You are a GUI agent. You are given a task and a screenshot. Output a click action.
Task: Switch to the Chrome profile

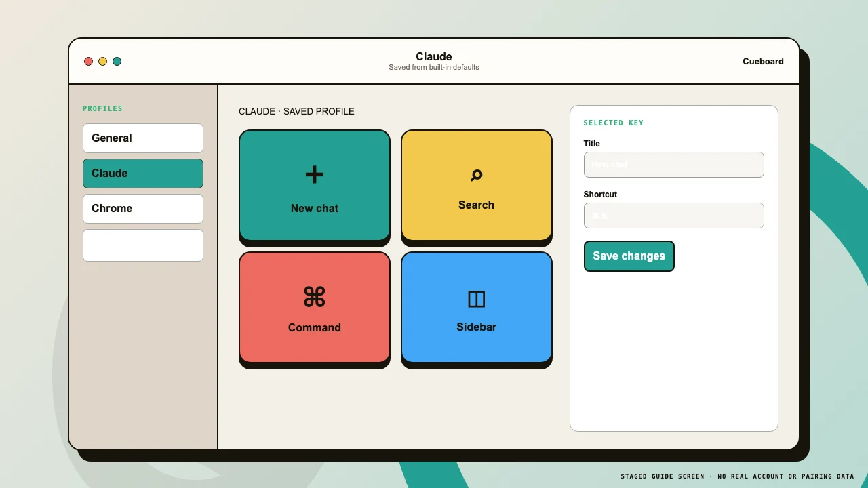(143, 209)
